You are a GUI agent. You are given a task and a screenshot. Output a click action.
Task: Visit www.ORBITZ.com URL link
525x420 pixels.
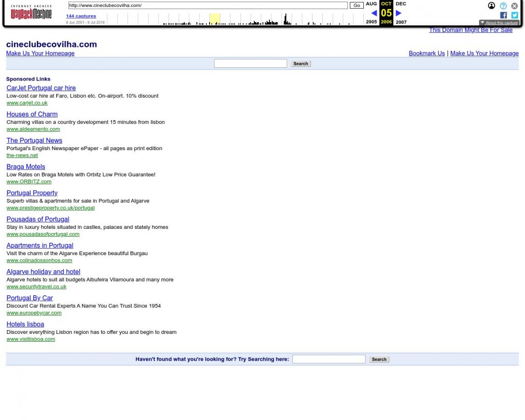[x=29, y=181]
